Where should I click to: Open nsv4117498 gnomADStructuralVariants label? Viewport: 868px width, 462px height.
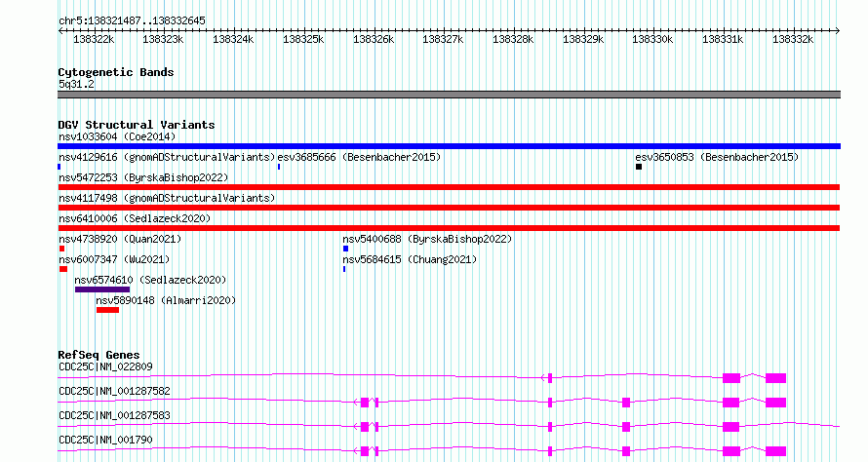click(x=167, y=198)
